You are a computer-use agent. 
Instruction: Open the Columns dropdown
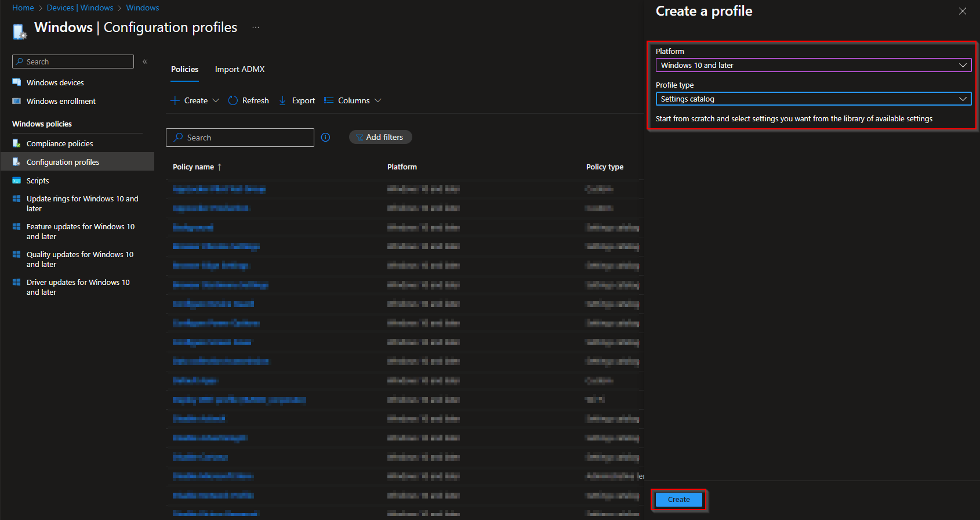[x=353, y=100]
